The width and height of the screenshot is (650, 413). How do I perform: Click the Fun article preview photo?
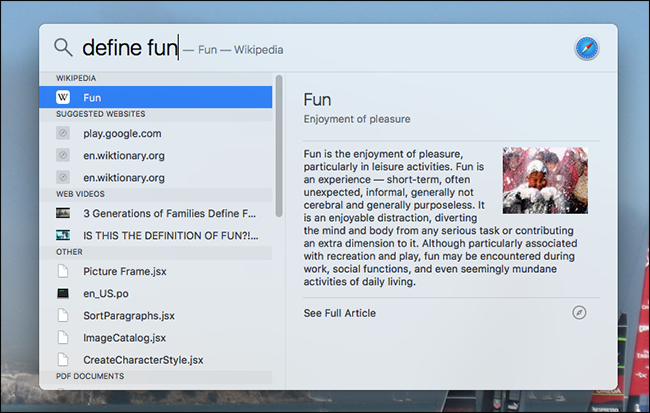tap(545, 180)
